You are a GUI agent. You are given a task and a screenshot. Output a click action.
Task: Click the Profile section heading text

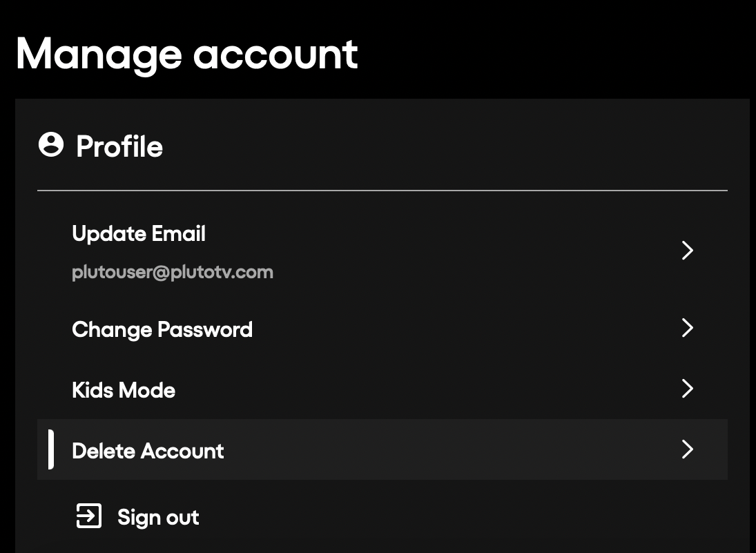(119, 146)
